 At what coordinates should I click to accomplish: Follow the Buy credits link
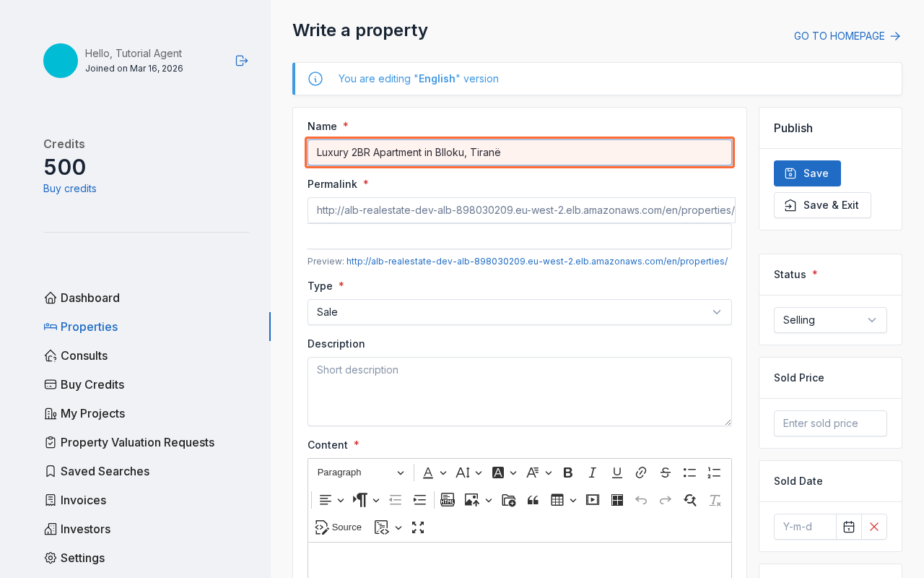69,188
